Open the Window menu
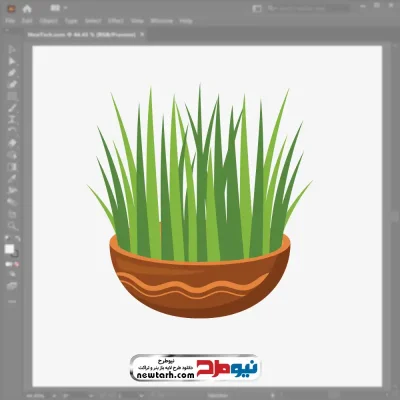The height and width of the screenshot is (400, 400). 162,21
